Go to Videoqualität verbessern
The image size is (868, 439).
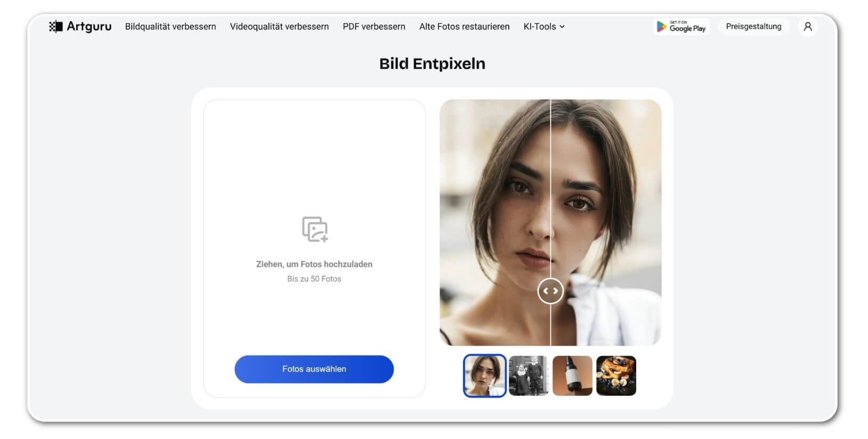click(x=279, y=27)
